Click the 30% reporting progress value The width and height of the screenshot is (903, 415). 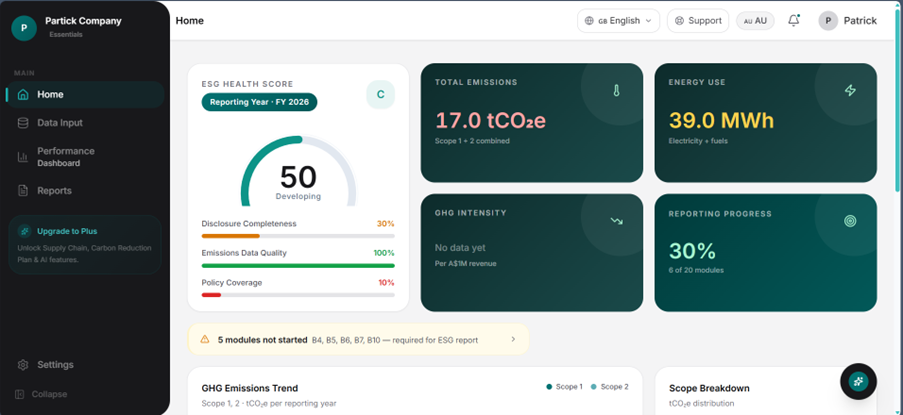point(692,251)
